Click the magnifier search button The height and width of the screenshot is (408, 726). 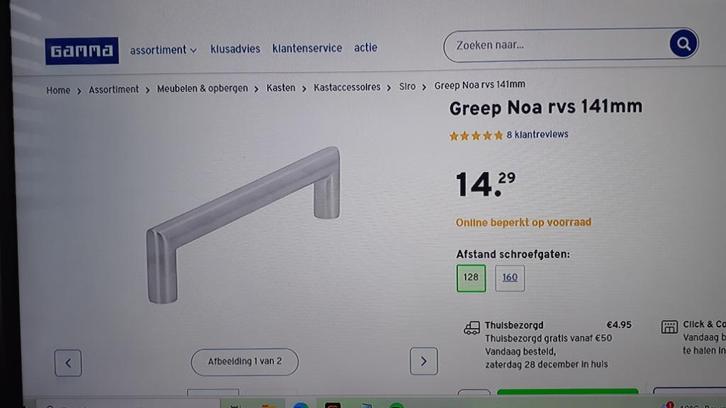[x=683, y=44]
